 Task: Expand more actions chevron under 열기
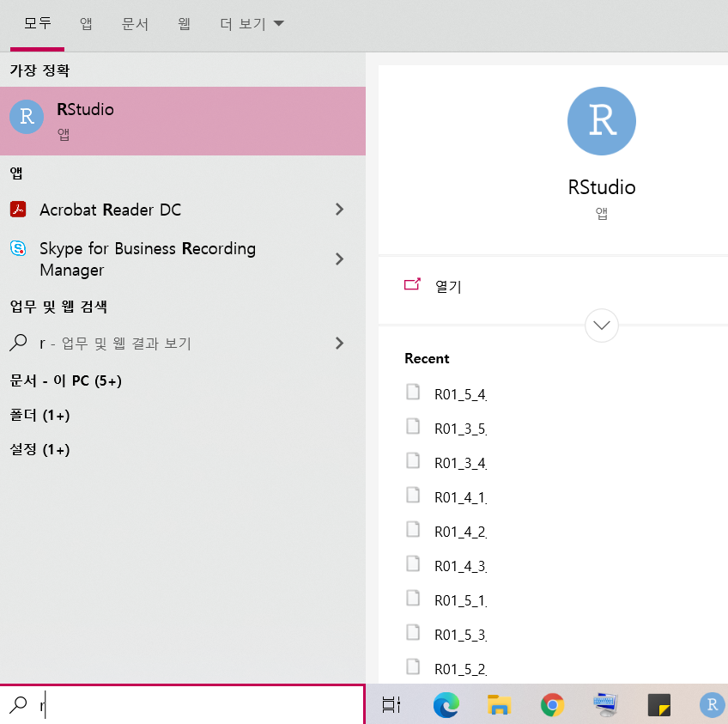coord(601,325)
